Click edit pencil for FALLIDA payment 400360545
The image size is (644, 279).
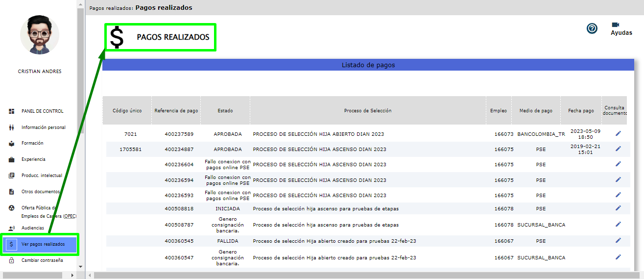[x=618, y=240]
